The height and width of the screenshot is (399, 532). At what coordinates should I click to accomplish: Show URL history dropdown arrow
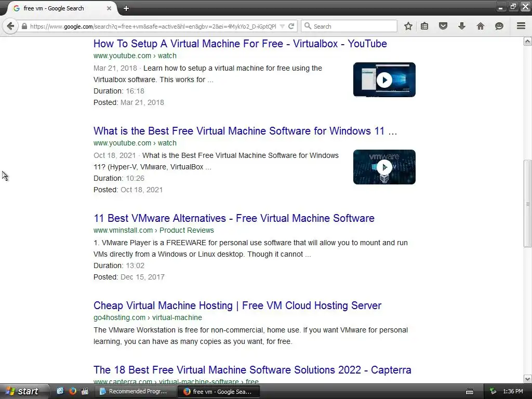click(282, 26)
